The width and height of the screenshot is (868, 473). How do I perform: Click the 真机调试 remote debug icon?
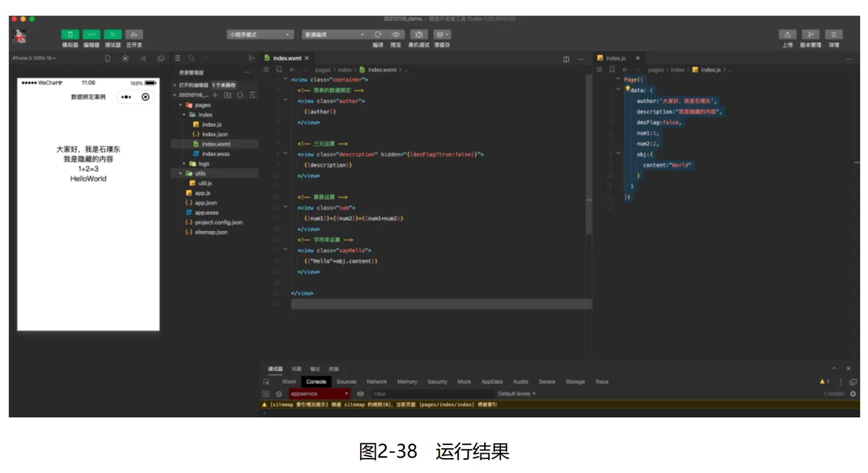pyautogui.click(x=419, y=35)
